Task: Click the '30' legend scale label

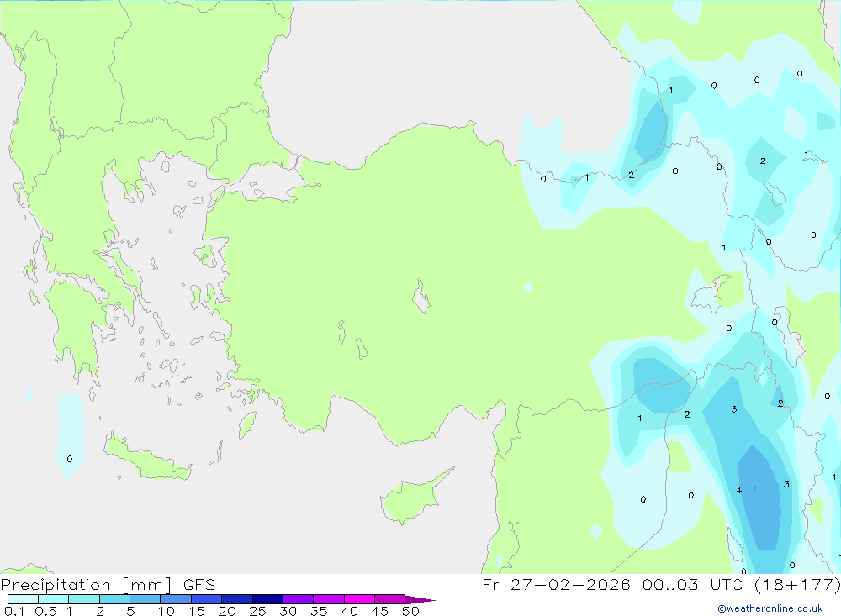Action: coord(288,611)
